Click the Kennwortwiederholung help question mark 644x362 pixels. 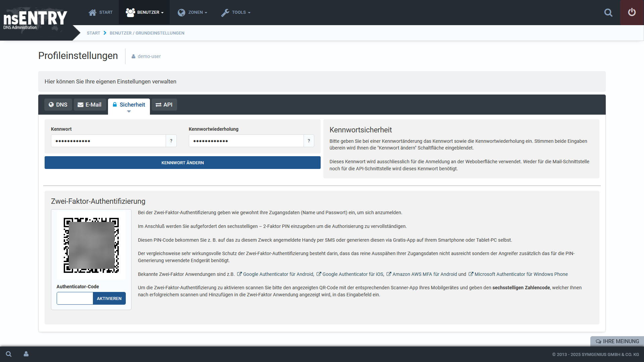(x=309, y=141)
